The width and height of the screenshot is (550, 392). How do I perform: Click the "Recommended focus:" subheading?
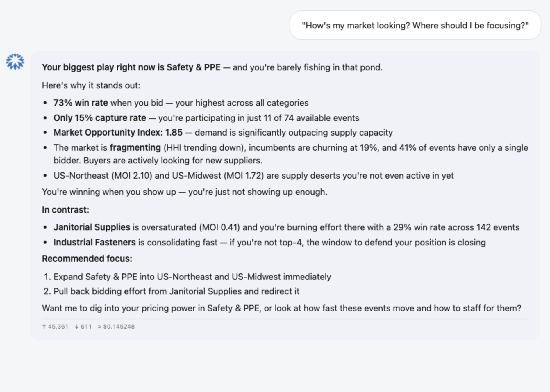tap(87, 259)
